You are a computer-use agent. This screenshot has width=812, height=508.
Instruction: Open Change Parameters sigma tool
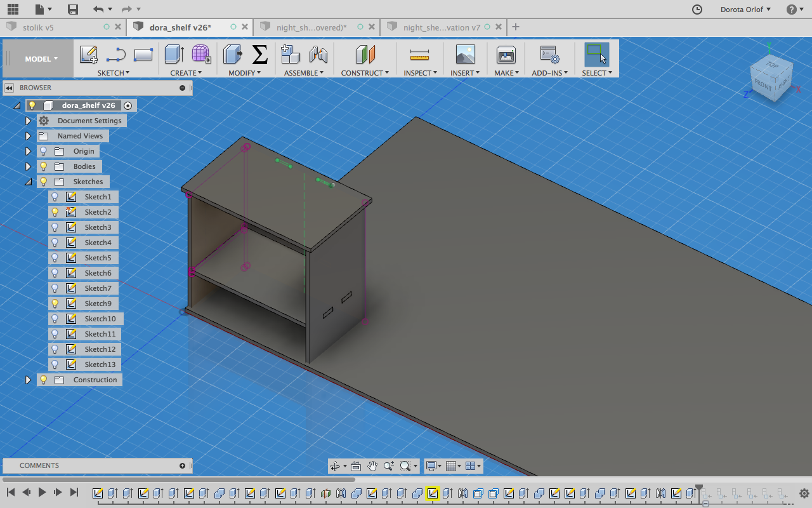click(259, 55)
